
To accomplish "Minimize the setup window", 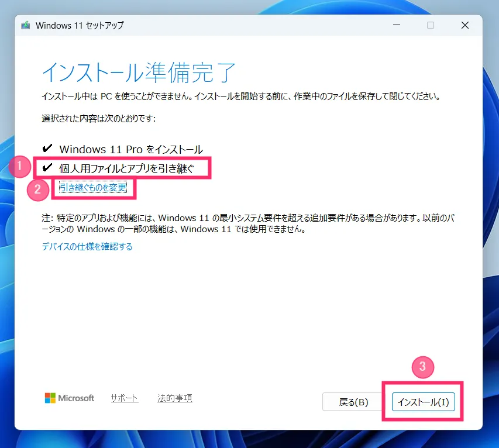I will pos(397,25).
